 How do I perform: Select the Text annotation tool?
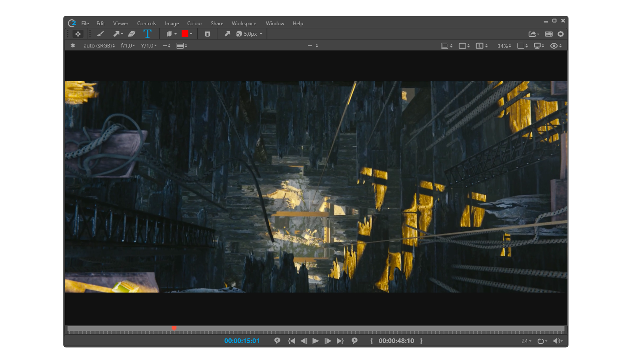coord(148,34)
